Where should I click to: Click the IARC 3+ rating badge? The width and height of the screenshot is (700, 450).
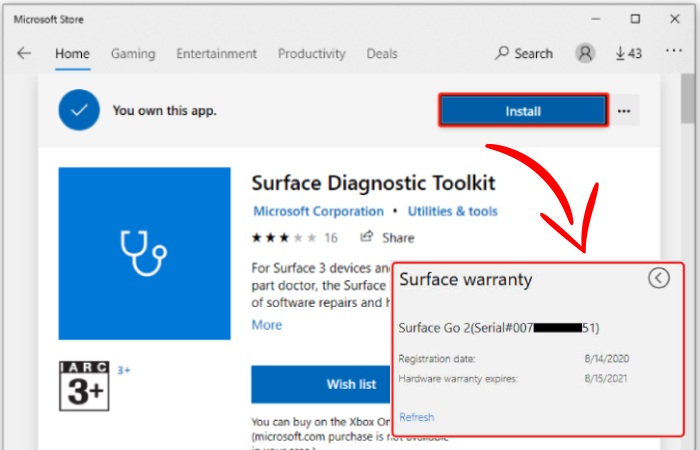(84, 386)
